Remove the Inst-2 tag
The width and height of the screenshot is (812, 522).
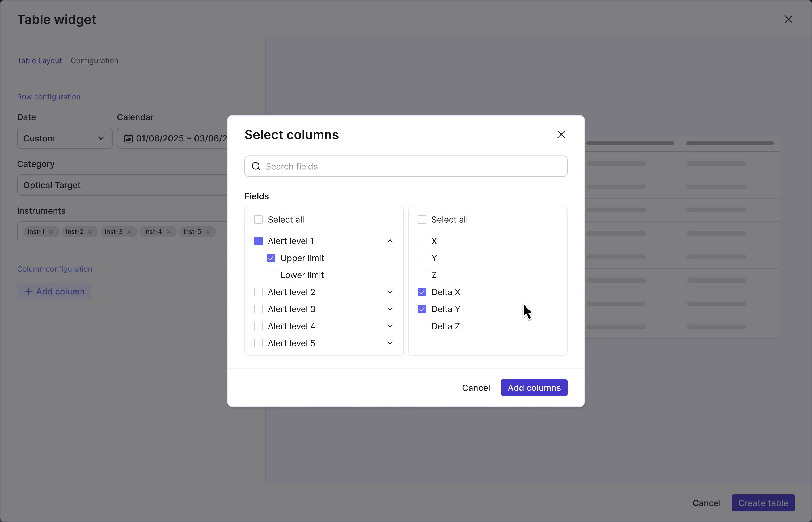point(90,232)
